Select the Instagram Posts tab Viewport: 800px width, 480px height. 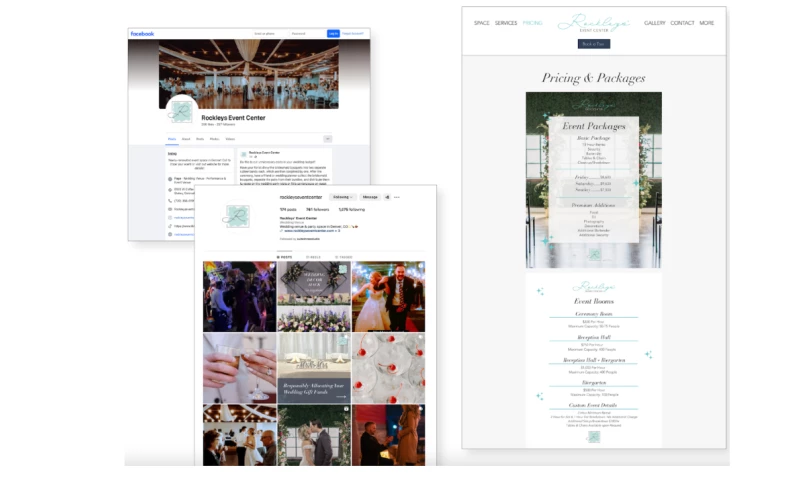click(x=284, y=257)
